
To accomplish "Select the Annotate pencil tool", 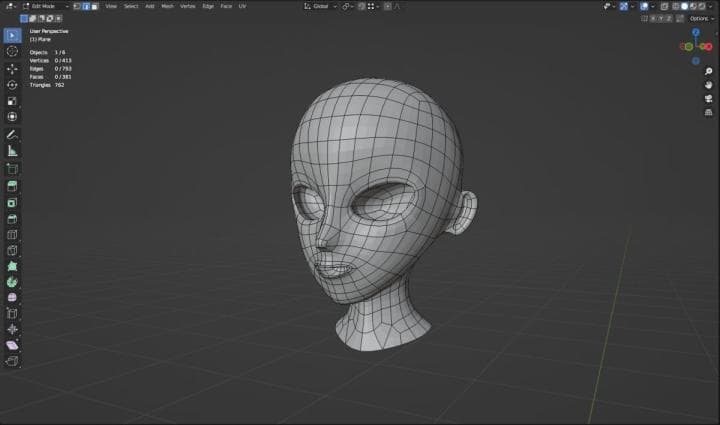I will click(x=12, y=134).
